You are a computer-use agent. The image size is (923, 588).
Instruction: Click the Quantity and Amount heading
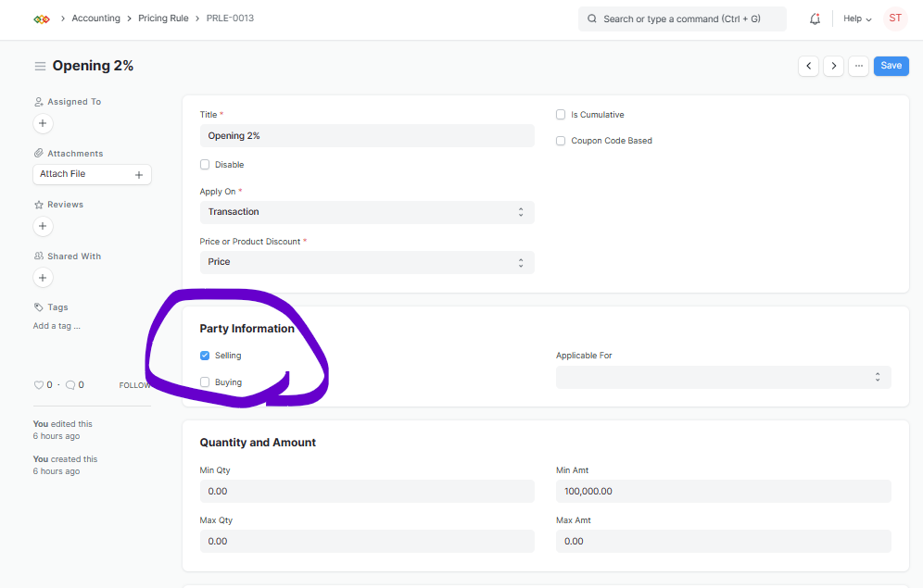[258, 443]
